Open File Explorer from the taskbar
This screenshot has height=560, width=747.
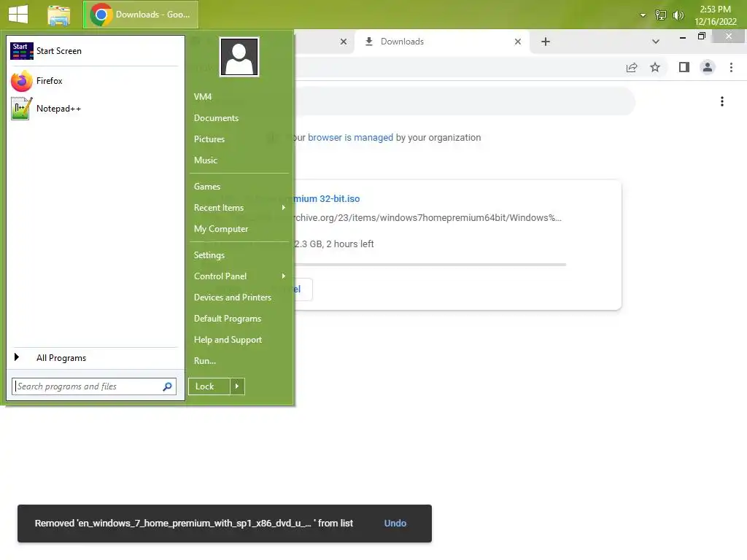pyautogui.click(x=58, y=15)
